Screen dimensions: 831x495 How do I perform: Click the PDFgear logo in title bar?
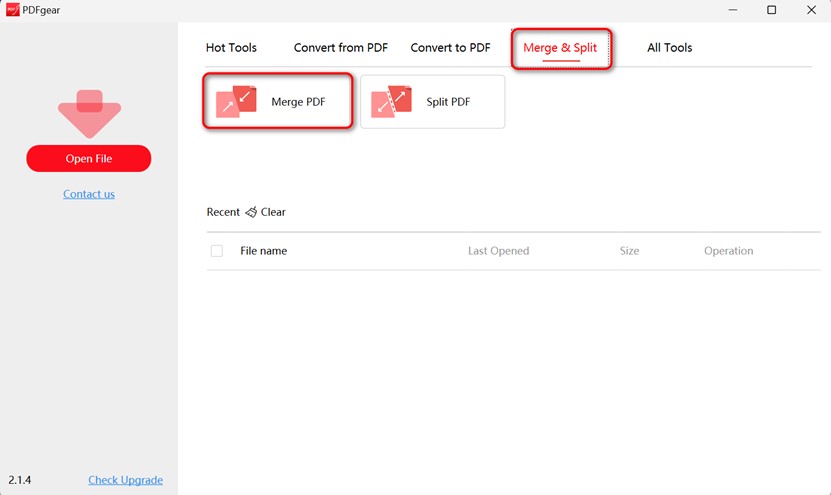click(13, 10)
